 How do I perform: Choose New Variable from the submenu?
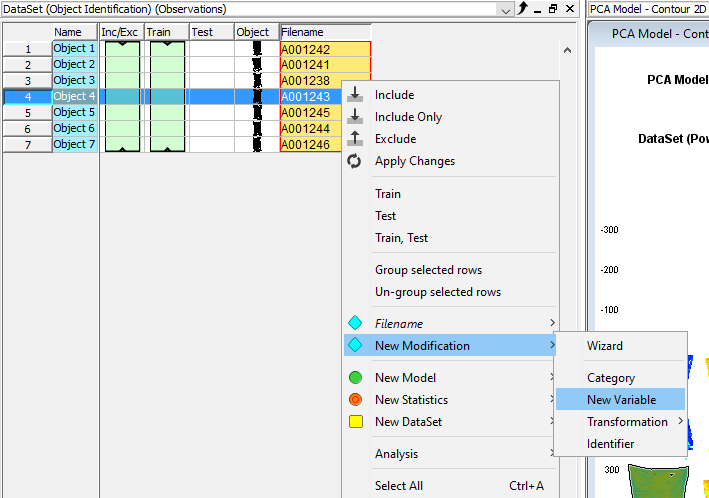[x=621, y=400]
